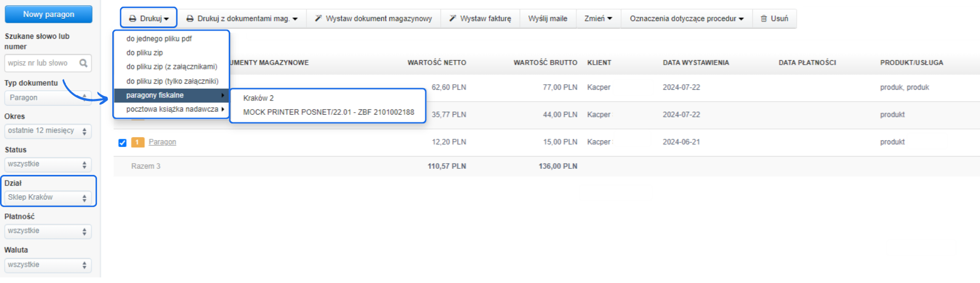980x283 pixels.
Task: Click the wand icon on Wystaw fakturę
Action: (x=453, y=18)
